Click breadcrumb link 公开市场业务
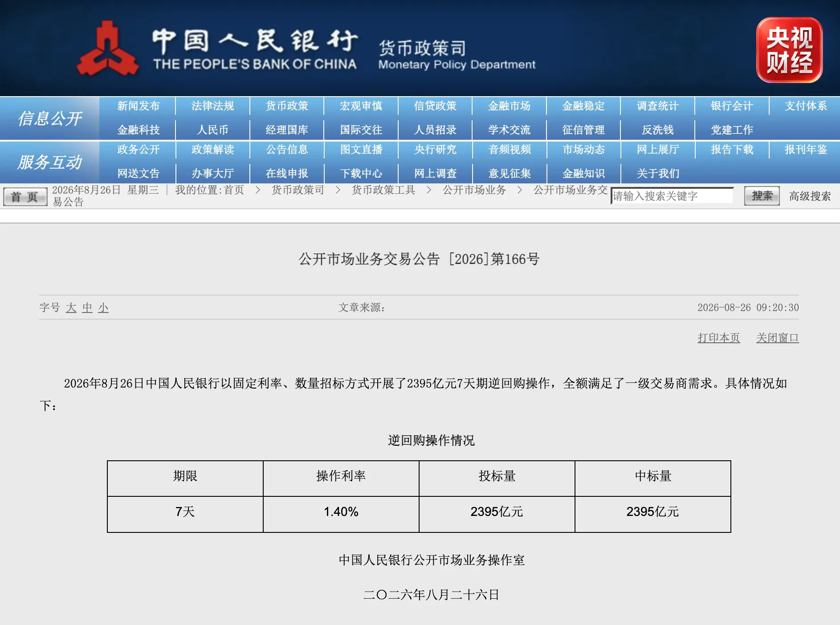The image size is (840, 625). (x=474, y=190)
